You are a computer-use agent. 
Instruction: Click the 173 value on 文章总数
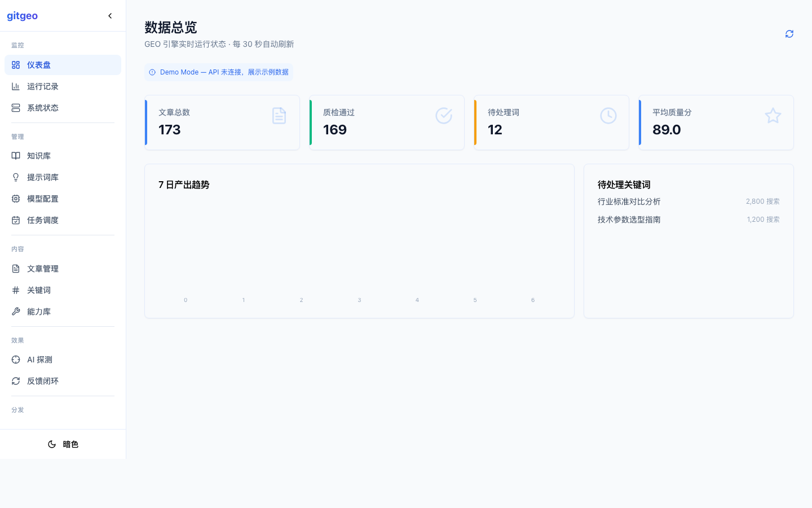click(x=170, y=130)
